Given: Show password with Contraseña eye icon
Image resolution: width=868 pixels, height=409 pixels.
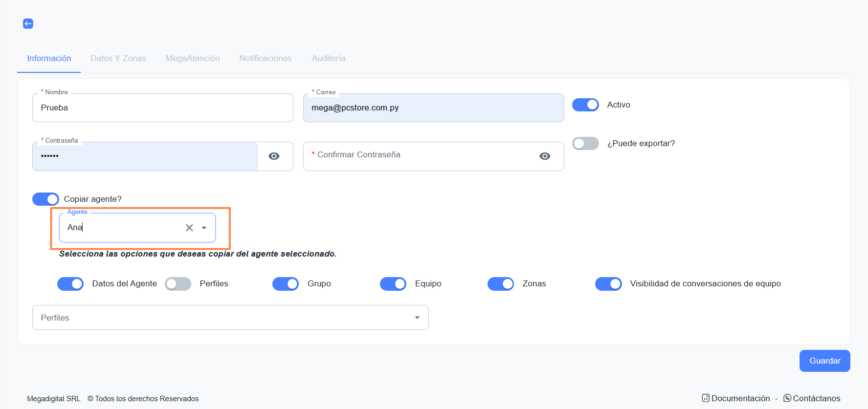Looking at the screenshot, I should (x=274, y=156).
